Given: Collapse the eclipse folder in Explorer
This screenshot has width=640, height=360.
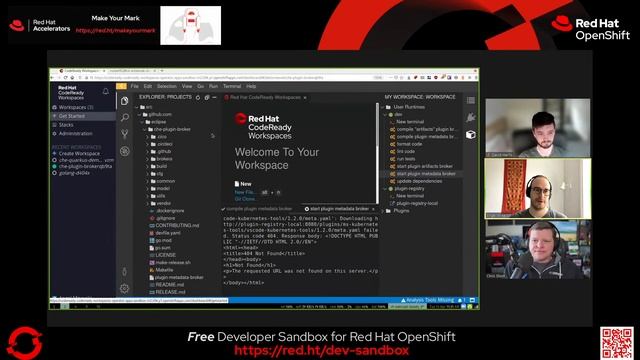Looking at the screenshot, I should [158, 122].
